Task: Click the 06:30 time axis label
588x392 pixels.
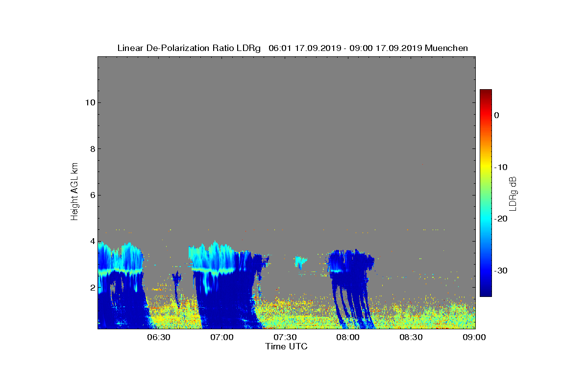Action: pyautogui.click(x=158, y=337)
